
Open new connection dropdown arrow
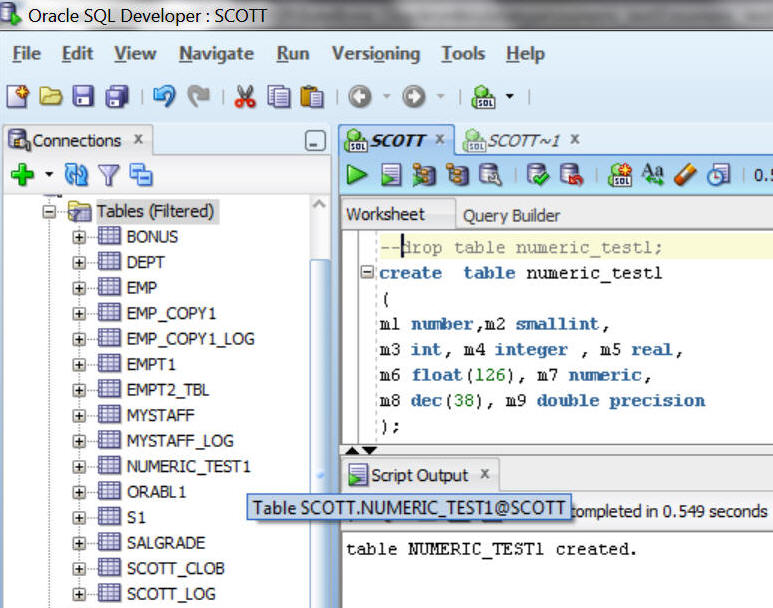pyautogui.click(x=49, y=174)
